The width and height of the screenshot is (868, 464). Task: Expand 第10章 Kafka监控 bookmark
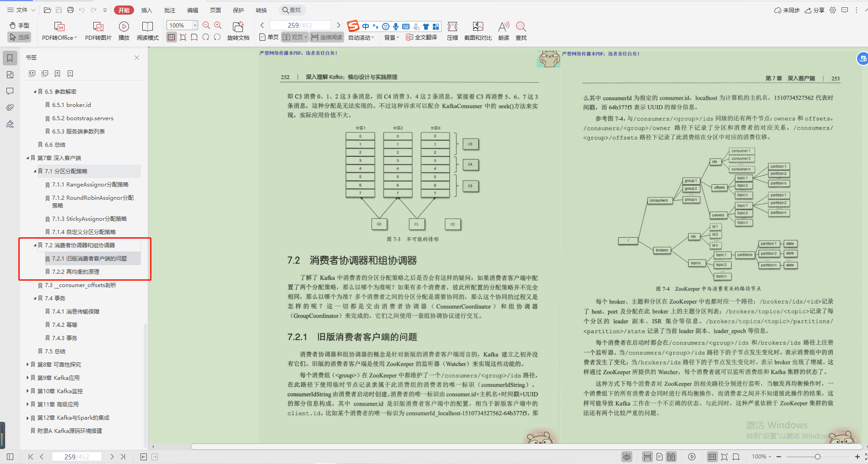point(27,391)
